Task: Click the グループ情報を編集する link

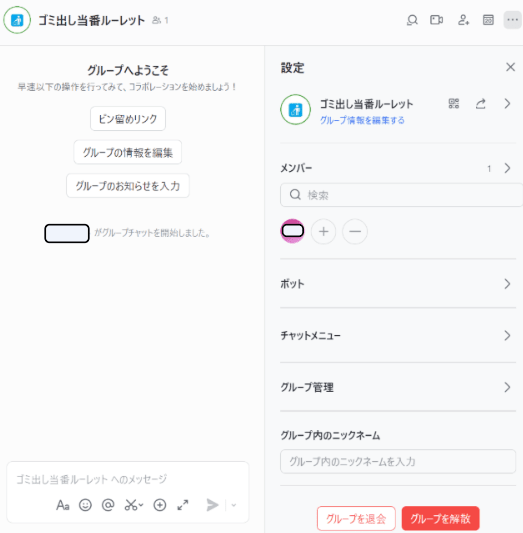Action: pyautogui.click(x=362, y=120)
